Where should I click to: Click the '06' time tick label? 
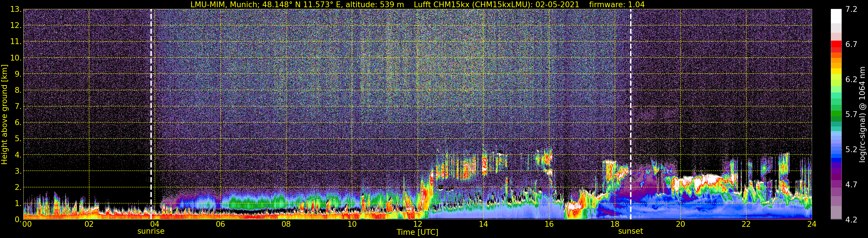coord(220,224)
